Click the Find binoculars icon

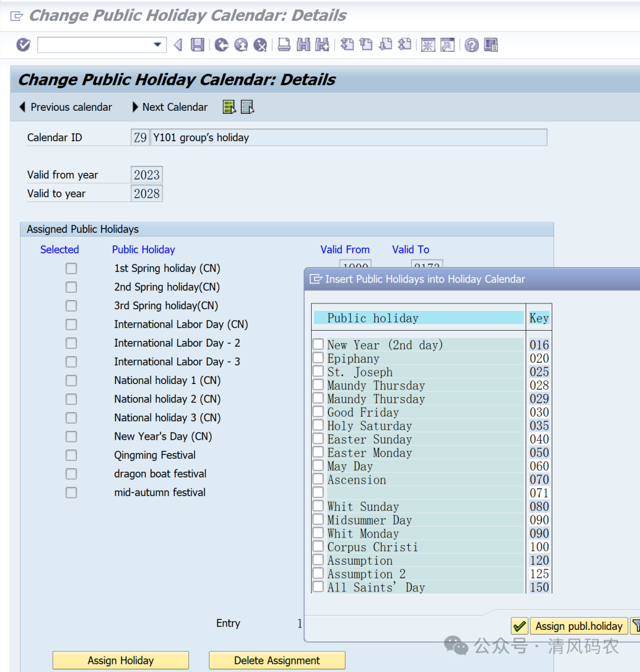(303, 45)
